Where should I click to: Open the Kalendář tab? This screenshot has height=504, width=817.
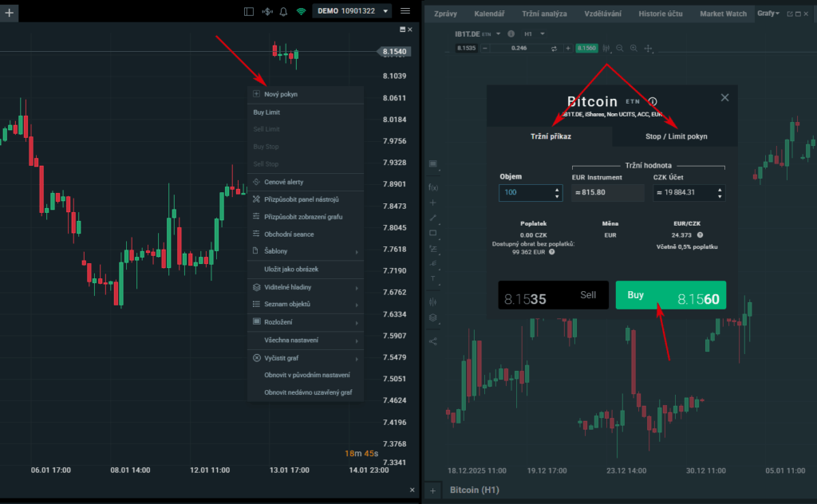pyautogui.click(x=489, y=14)
